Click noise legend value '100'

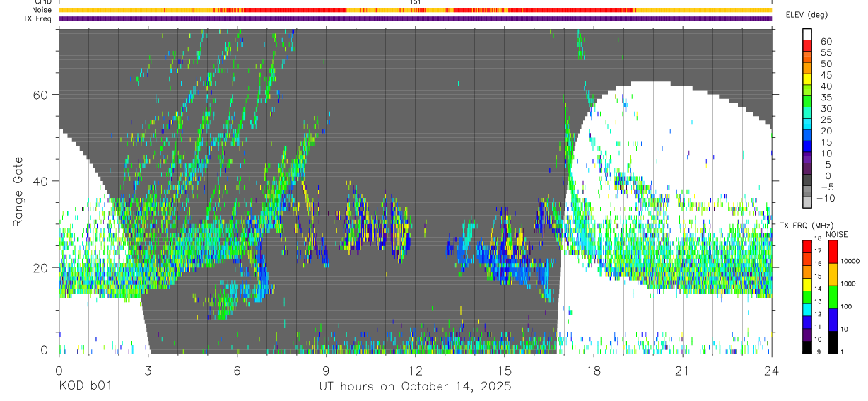click(x=848, y=306)
